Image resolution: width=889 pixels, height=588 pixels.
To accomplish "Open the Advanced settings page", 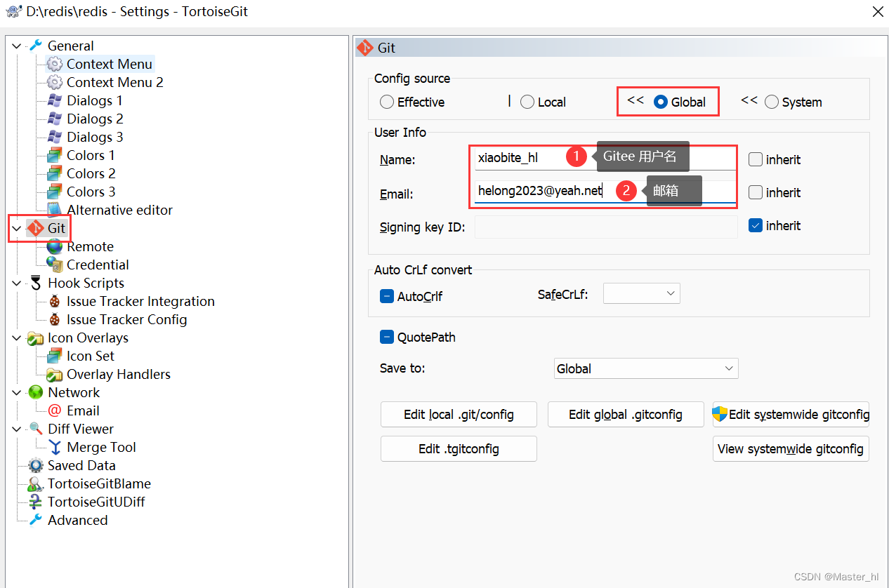I will point(77,520).
